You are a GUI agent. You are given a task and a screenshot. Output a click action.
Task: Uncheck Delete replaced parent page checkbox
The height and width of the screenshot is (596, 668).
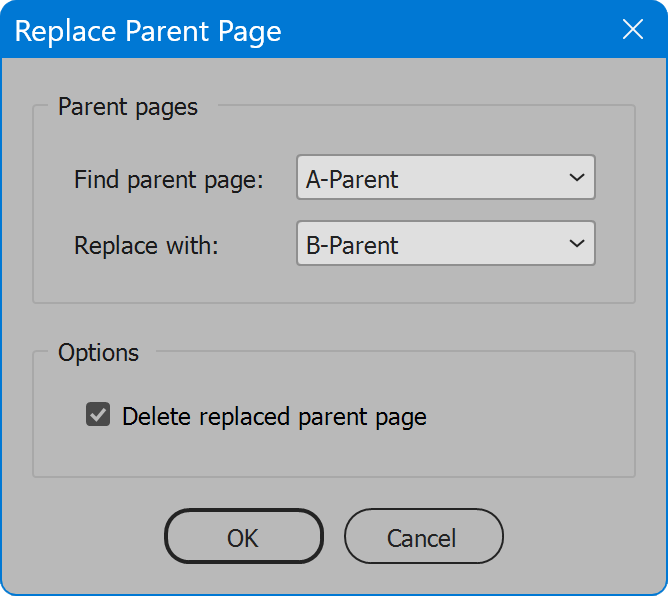pos(98,415)
